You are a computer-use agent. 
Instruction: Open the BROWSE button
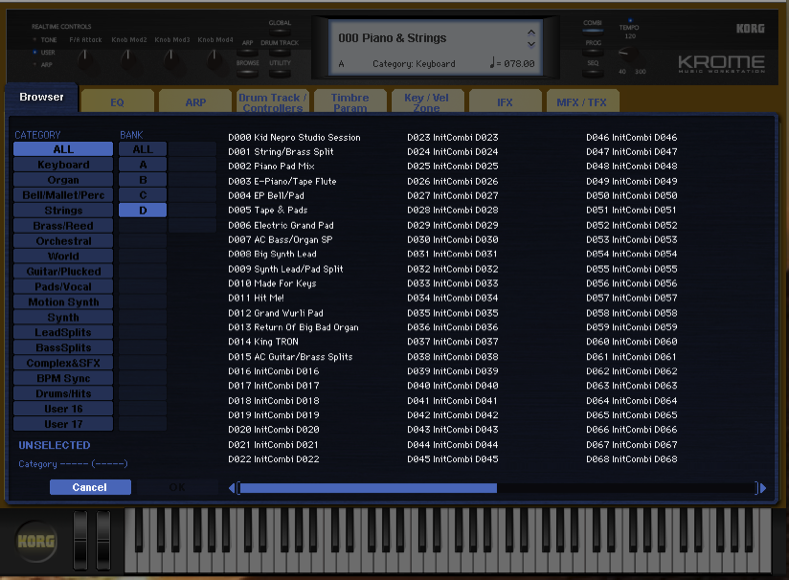click(x=248, y=73)
